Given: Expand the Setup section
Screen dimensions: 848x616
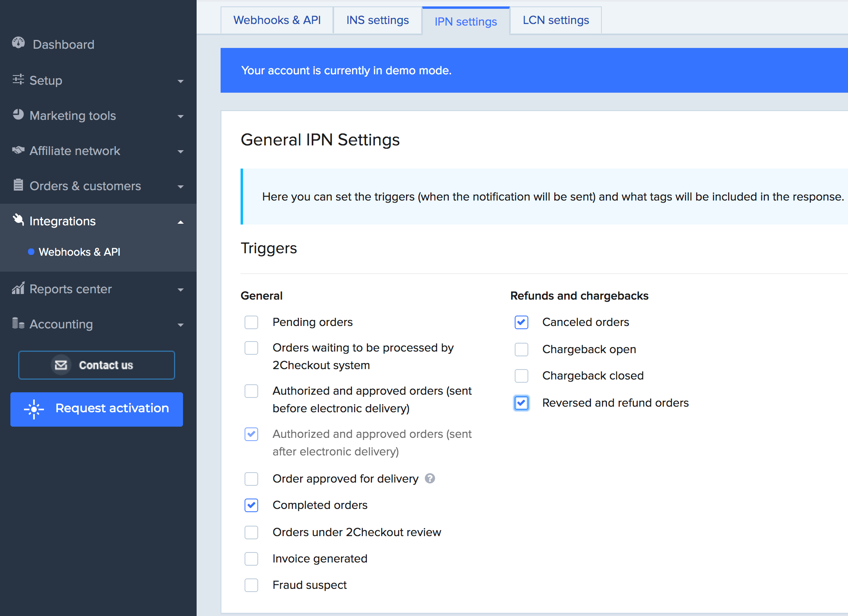Looking at the screenshot, I should point(181,81).
